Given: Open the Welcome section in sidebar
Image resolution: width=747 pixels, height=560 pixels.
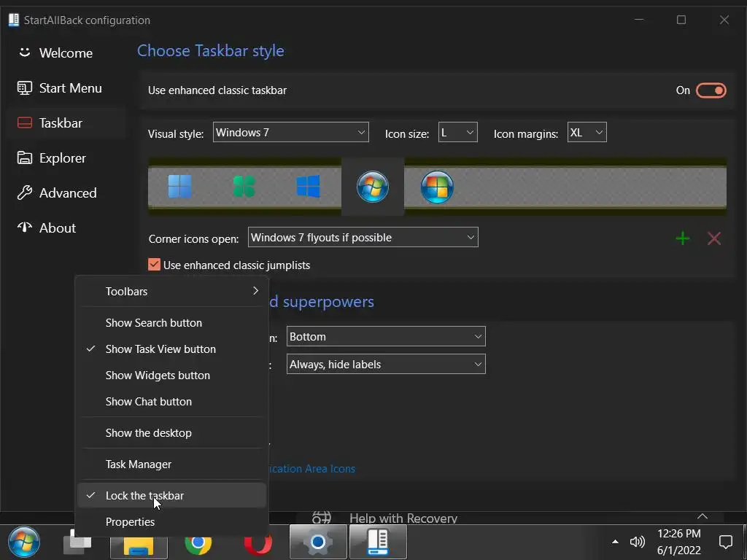Looking at the screenshot, I should click(x=66, y=52).
